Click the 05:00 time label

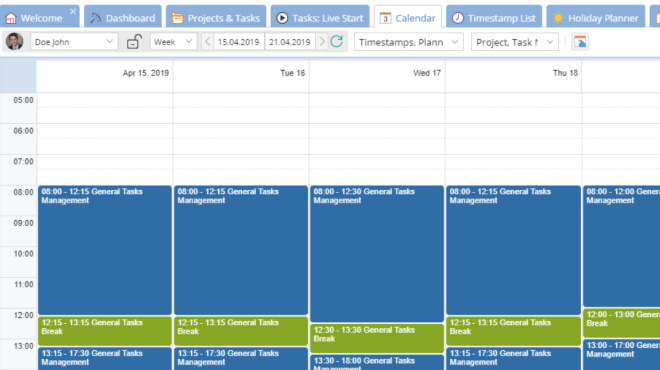pyautogui.click(x=23, y=100)
